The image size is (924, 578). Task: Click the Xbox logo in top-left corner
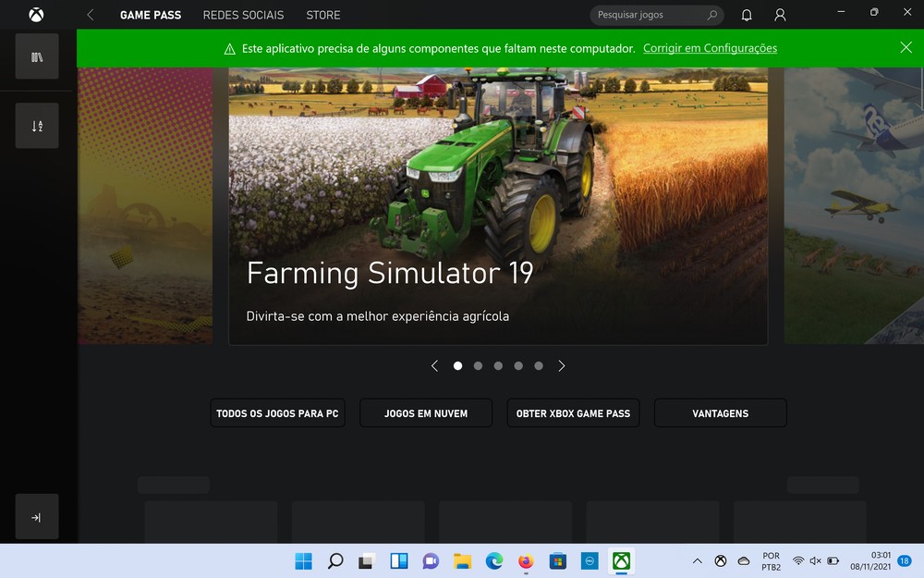point(36,15)
